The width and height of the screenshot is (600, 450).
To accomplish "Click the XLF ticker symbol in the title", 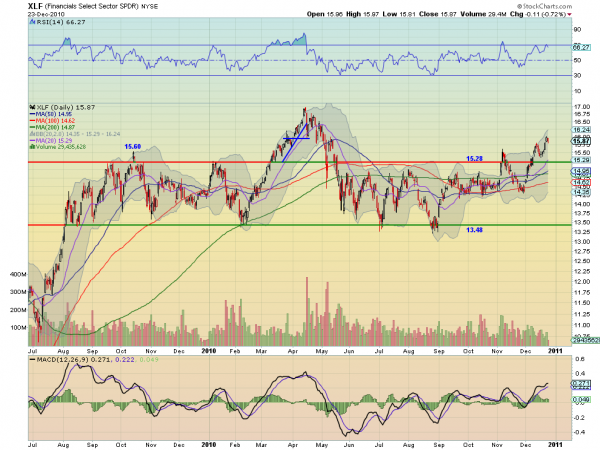I will [x=36, y=6].
